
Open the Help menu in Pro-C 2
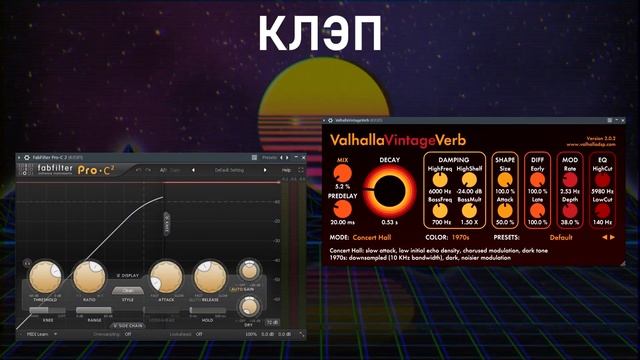287,170
